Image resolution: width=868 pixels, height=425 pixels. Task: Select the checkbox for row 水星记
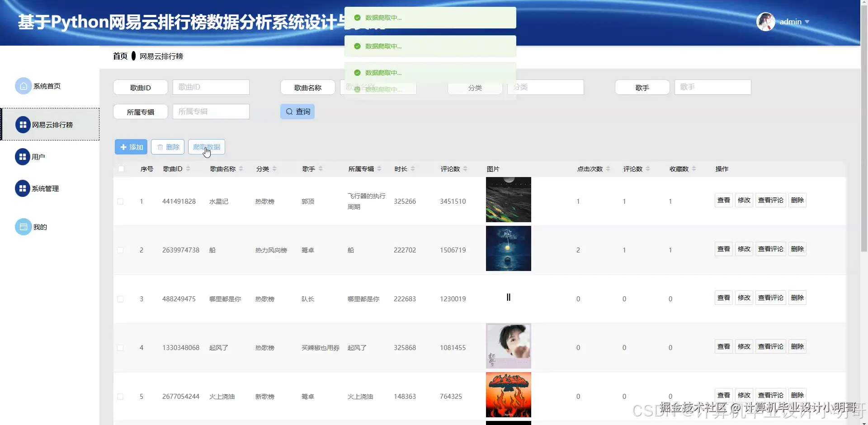pos(120,201)
